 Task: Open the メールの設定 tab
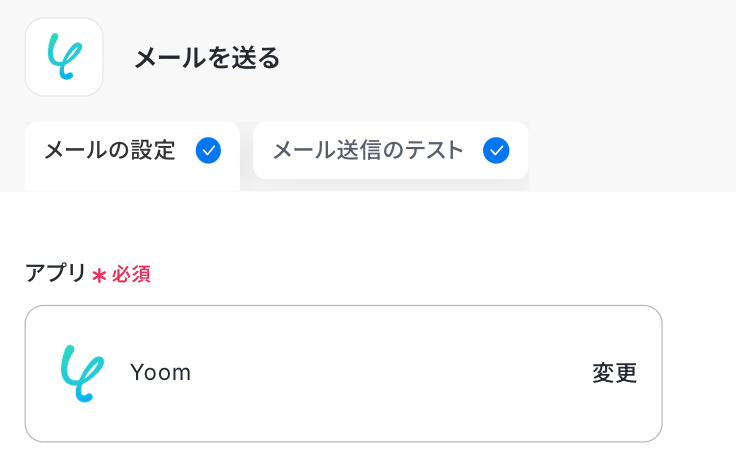click(x=110, y=151)
